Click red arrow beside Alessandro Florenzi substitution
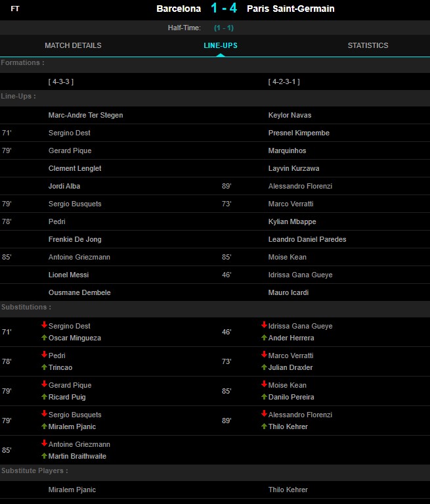Image resolution: width=430 pixels, height=504 pixels. click(264, 414)
